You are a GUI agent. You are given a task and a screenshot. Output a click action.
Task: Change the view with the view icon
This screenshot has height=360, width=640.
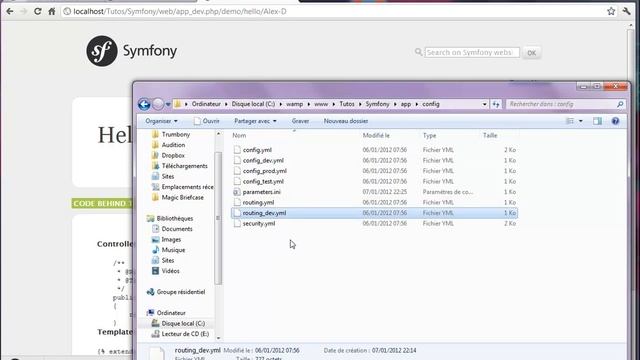[570, 121]
